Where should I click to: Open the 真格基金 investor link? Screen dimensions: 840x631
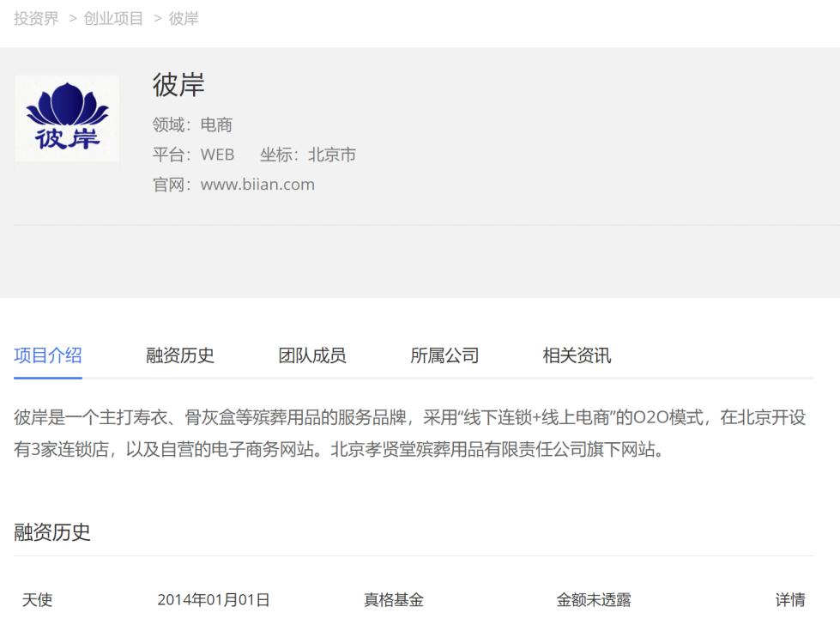tap(394, 599)
